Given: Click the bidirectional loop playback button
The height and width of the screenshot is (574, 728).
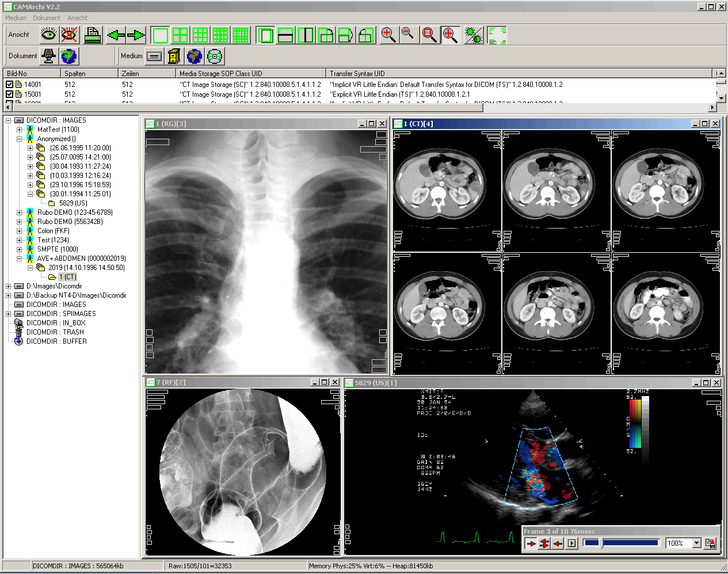Looking at the screenshot, I should click(544, 543).
